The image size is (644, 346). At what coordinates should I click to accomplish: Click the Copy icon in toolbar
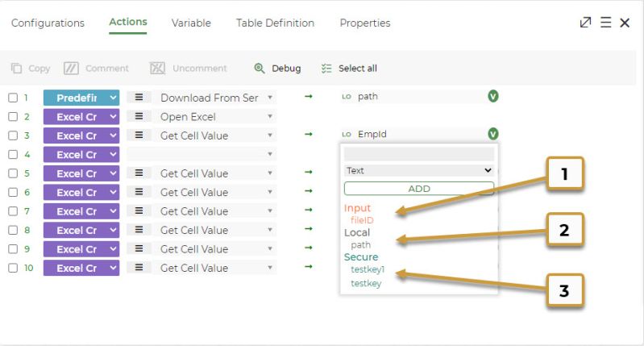coord(16,69)
